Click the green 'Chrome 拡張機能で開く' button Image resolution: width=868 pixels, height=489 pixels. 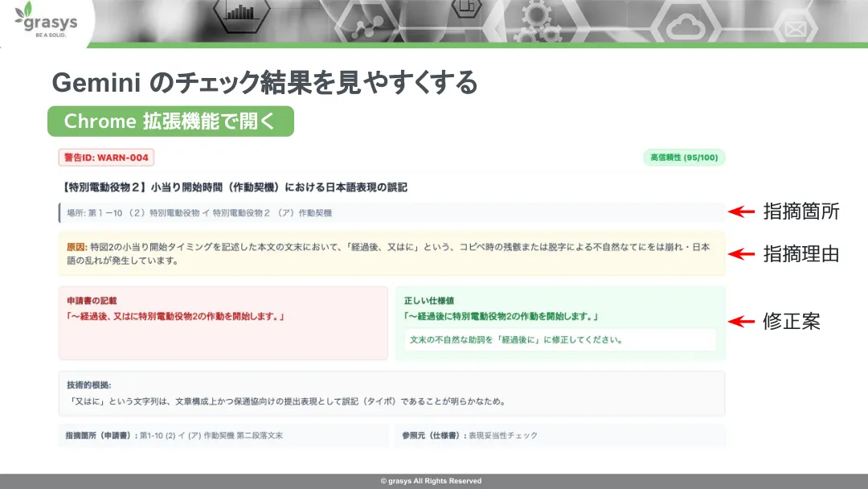coord(170,121)
